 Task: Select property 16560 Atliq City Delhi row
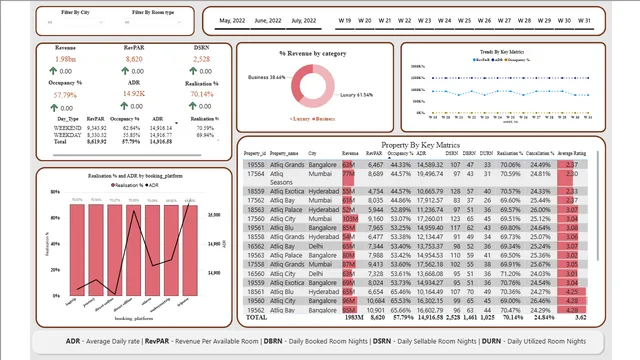coord(416,273)
